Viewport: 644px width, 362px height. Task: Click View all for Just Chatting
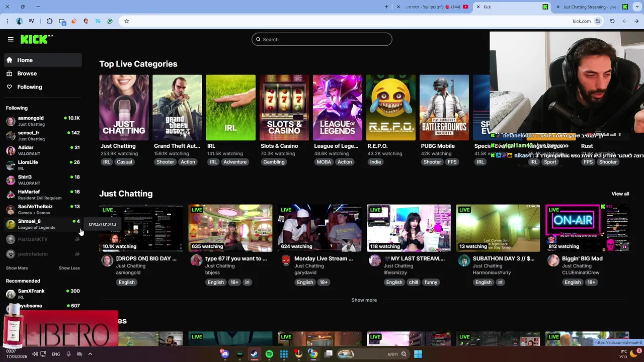(x=620, y=194)
